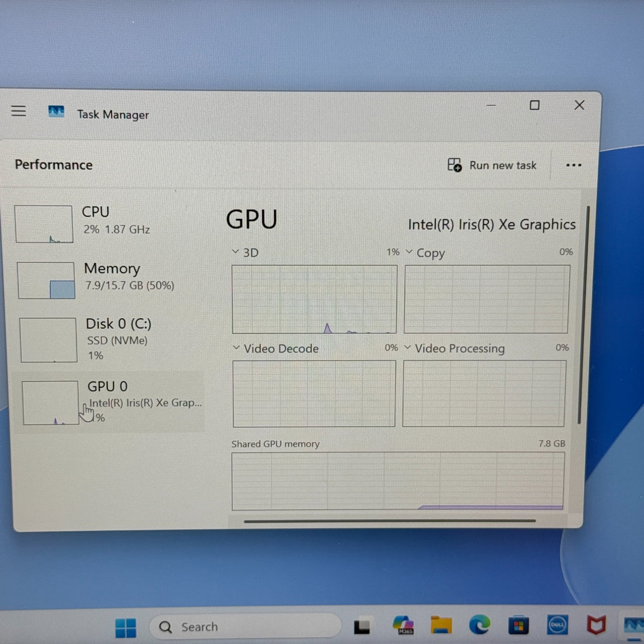
Task: Open File Explorer from the taskbar
Action: pyautogui.click(x=441, y=625)
